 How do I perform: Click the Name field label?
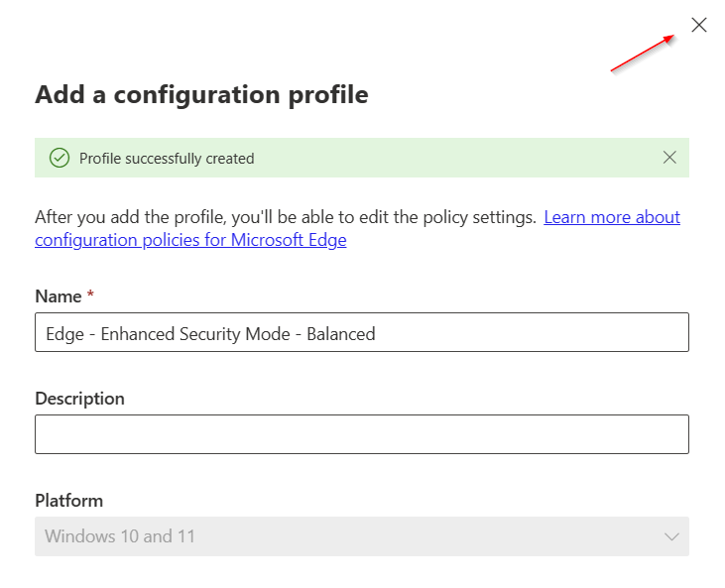[x=58, y=296]
